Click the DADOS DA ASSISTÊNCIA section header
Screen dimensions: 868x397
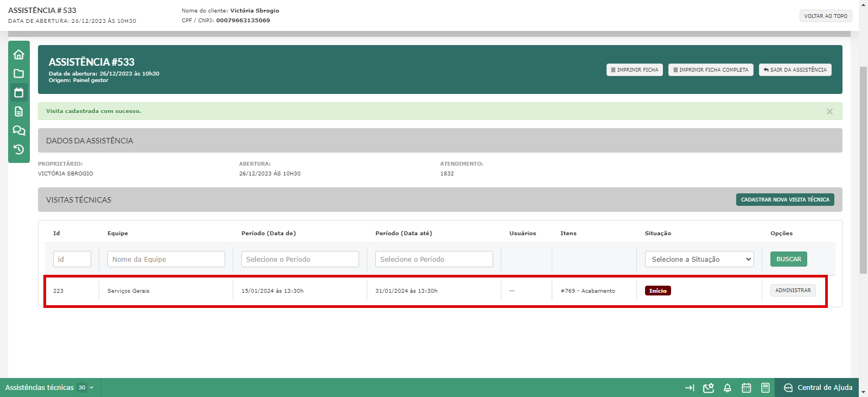coord(440,141)
